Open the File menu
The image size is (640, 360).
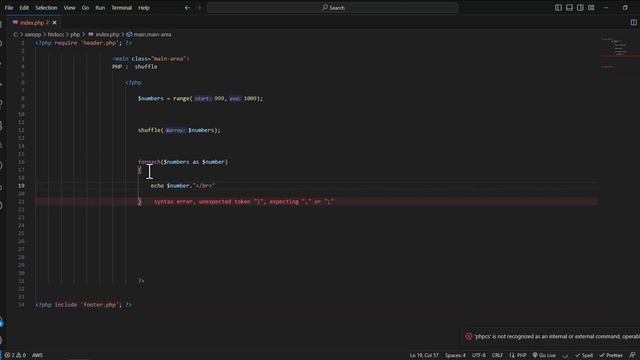[x=9, y=7]
